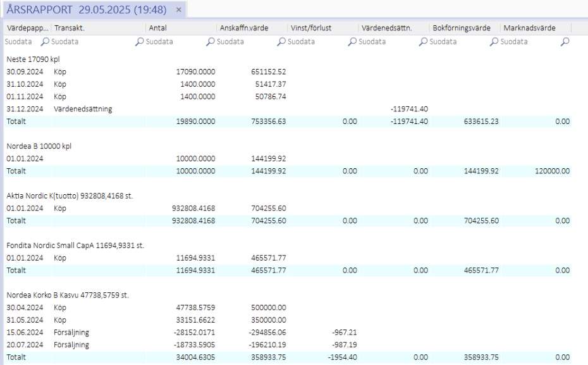Click the magnifier icon in Marknadsvärde filter
The width and height of the screenshot is (588, 365).
point(565,42)
